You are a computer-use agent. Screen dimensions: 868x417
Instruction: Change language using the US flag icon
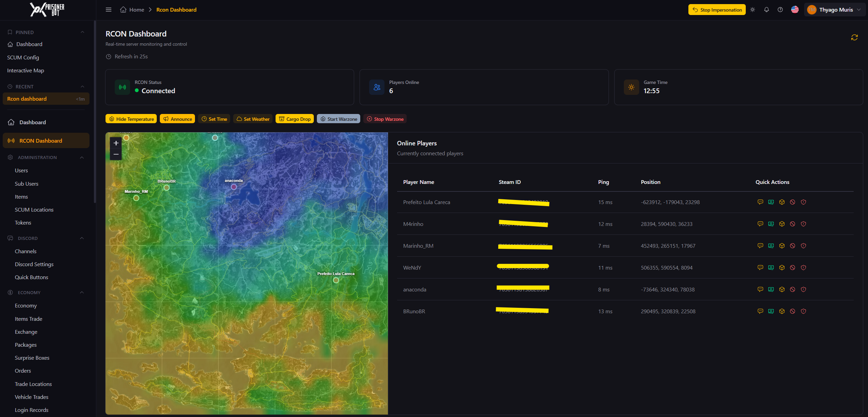(795, 10)
